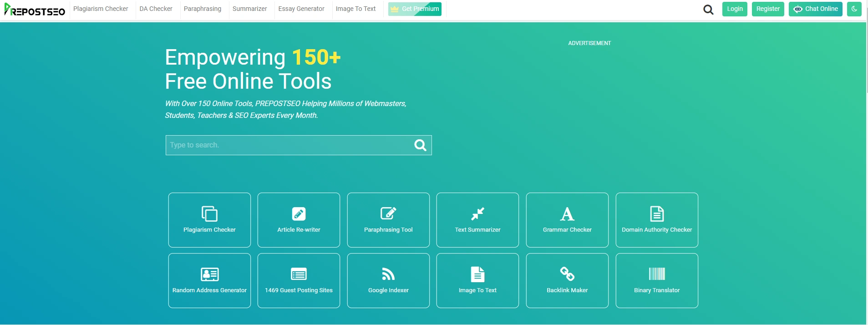The image size is (868, 325).
Task: Select Essay Generator in the navigation bar
Action: 301,9
